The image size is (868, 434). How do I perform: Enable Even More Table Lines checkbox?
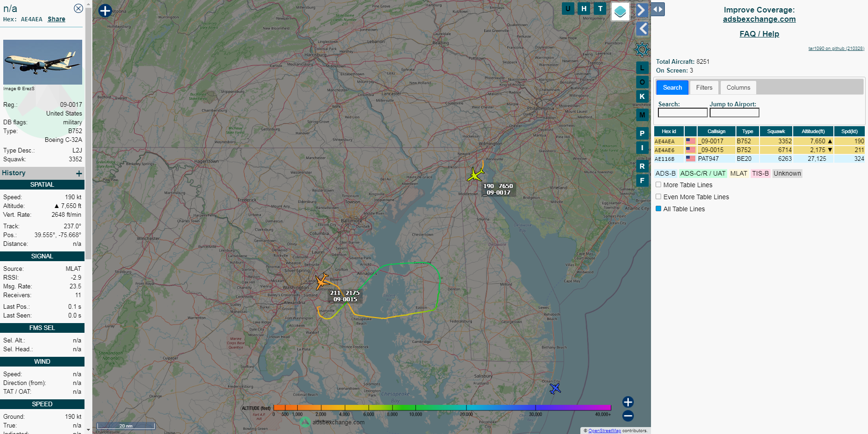(x=658, y=196)
